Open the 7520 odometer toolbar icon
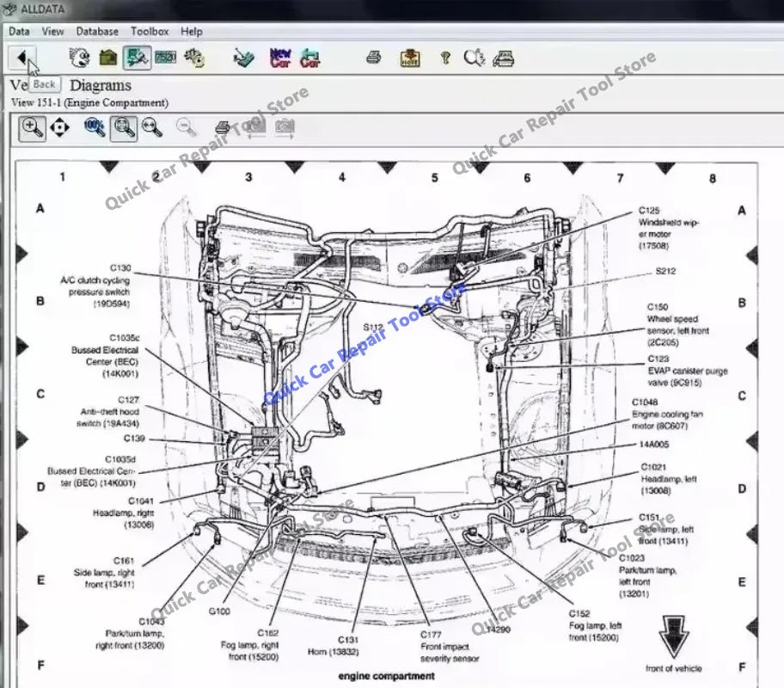Screen dimensions: 784x688 [x=166, y=58]
